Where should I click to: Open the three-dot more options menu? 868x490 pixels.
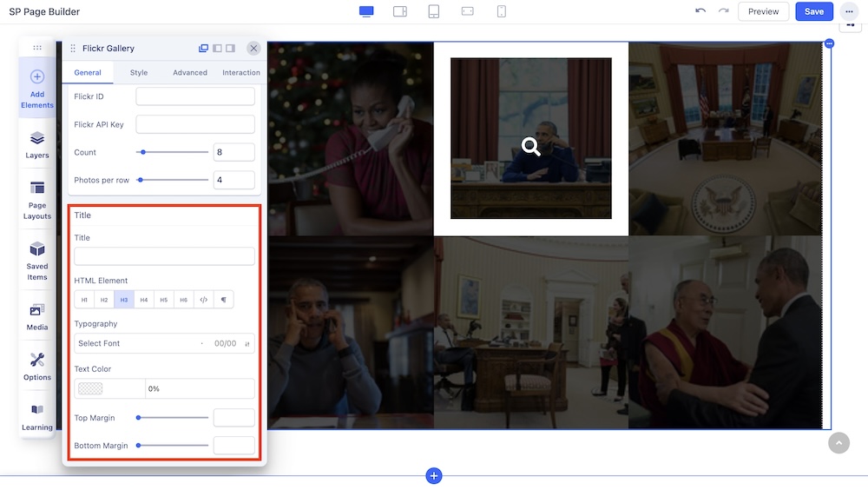(849, 11)
